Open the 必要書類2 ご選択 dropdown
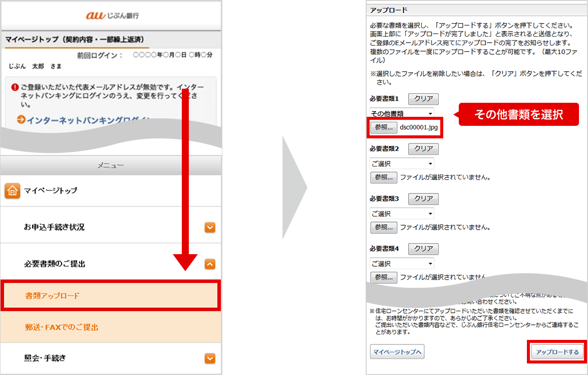This screenshot has height=375, width=588. tap(402, 163)
